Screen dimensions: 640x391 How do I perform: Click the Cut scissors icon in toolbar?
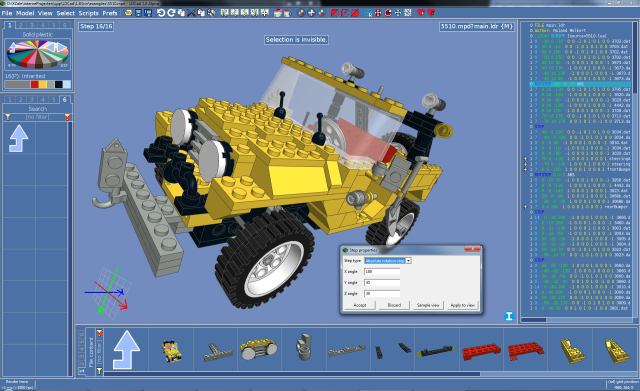[x=191, y=13]
